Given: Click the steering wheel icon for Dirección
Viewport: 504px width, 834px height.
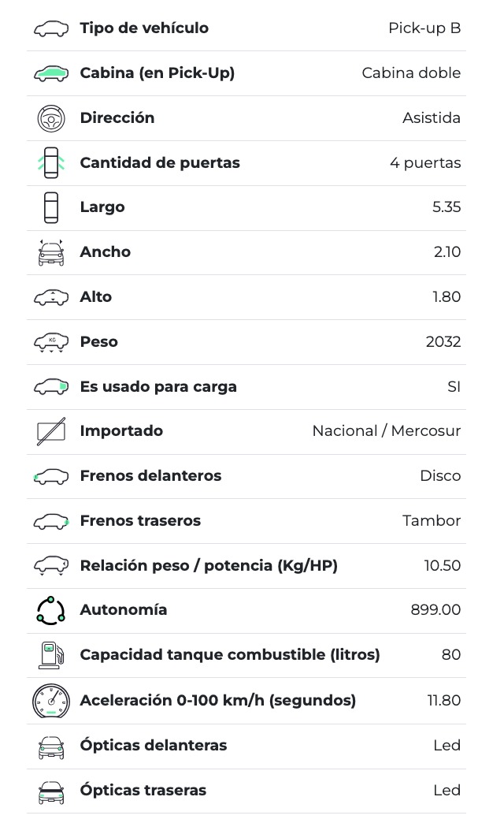Looking at the screenshot, I should tap(51, 118).
